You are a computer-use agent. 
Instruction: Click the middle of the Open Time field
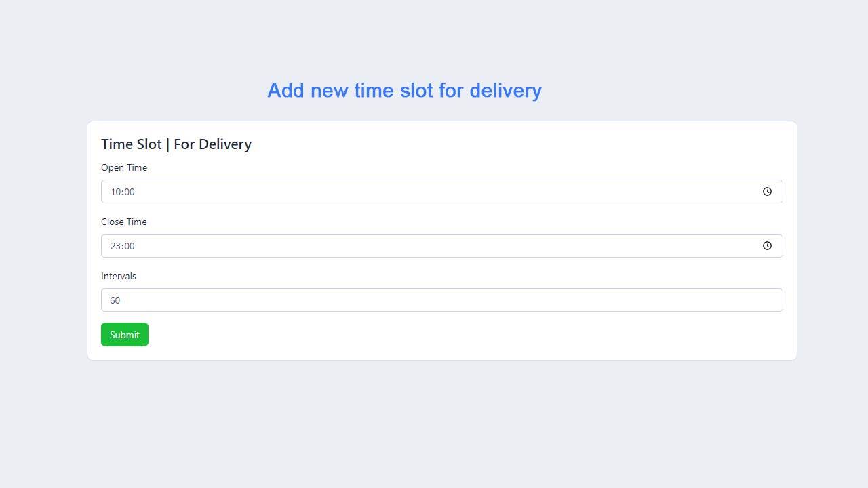(441, 192)
